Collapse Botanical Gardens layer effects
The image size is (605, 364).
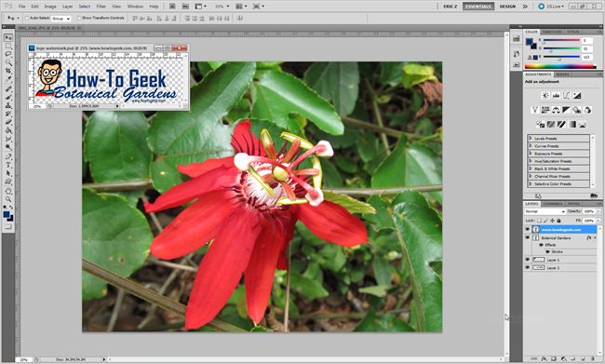pyautogui.click(x=595, y=237)
